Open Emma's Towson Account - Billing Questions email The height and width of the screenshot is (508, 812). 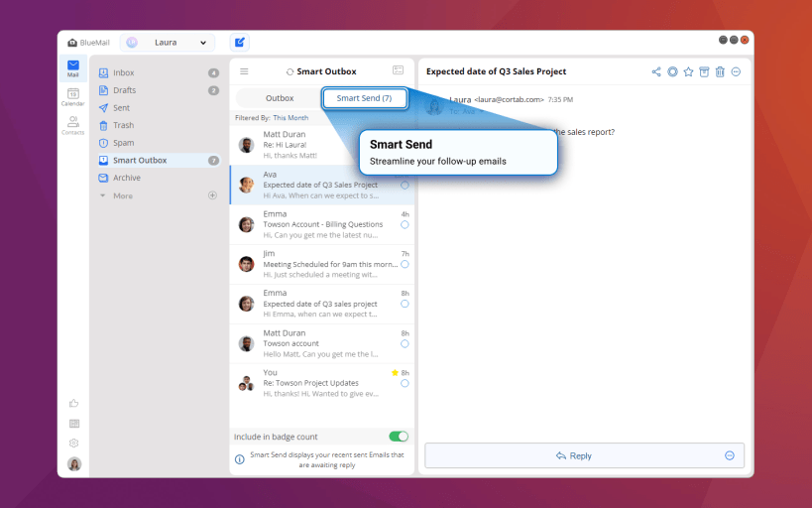click(x=321, y=224)
